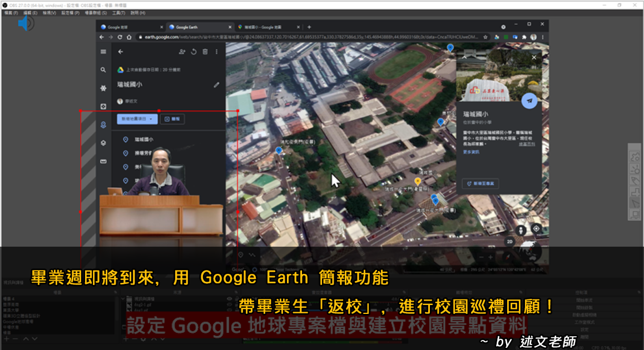The width and height of the screenshot is (644, 350).
Task: Click the share project add-person icon
Action: 182,52
